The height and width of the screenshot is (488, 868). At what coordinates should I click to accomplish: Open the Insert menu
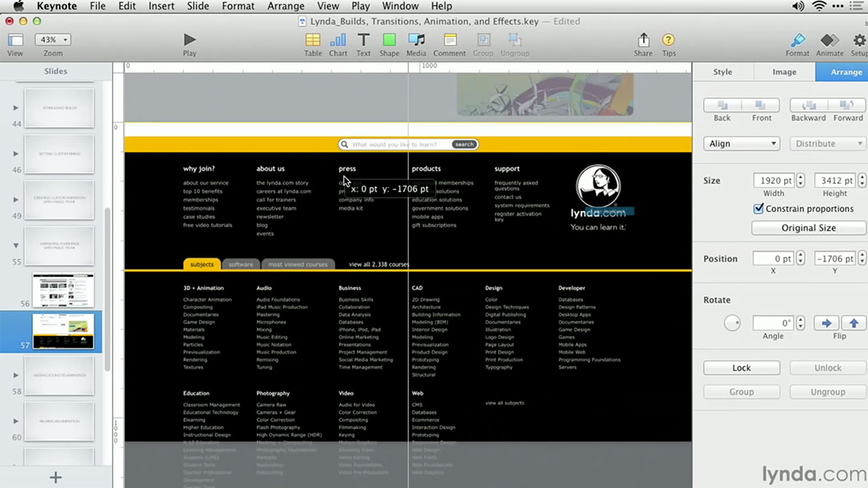[x=161, y=6]
